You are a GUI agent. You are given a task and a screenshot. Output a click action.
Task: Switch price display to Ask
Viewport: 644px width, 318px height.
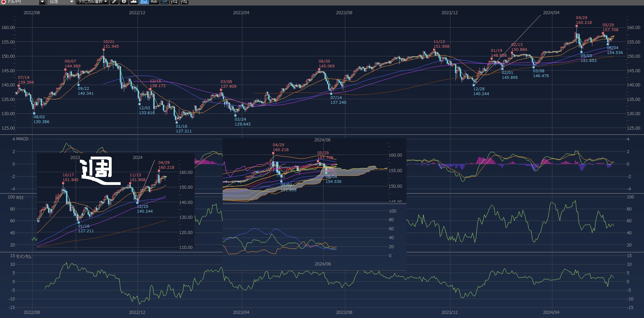tap(154, 2)
